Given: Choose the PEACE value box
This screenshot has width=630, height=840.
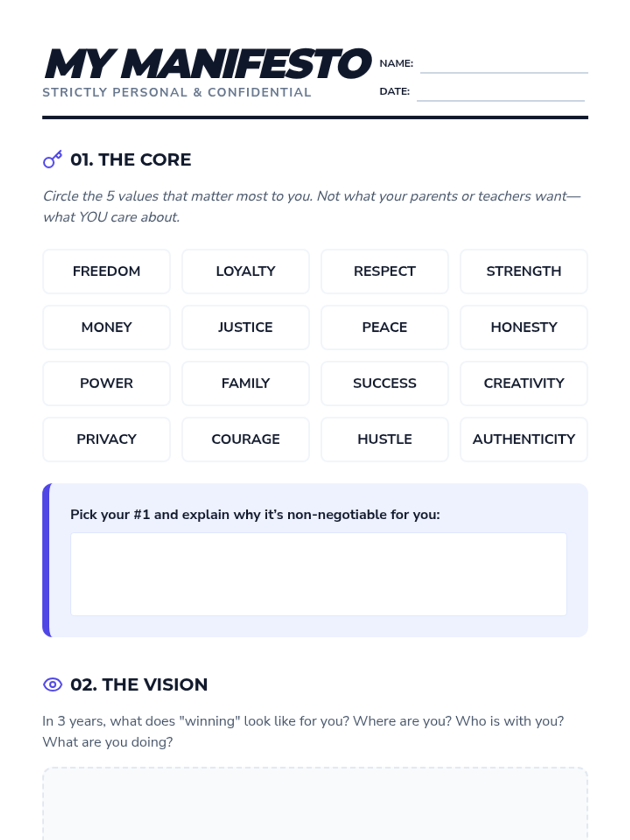Looking at the screenshot, I should tap(385, 327).
